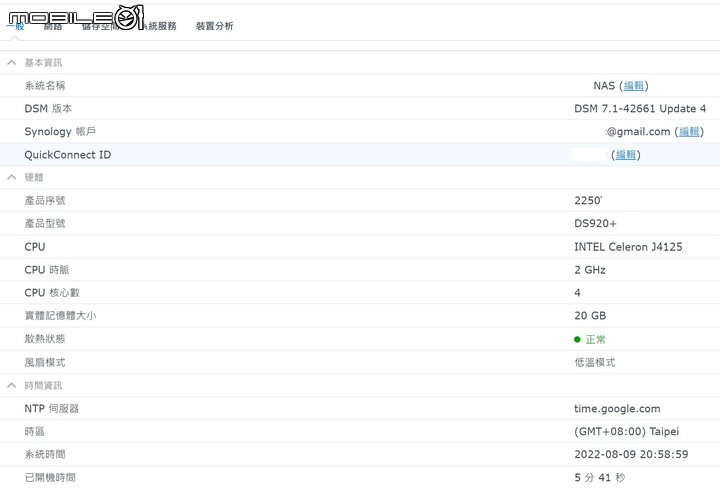Select INTEL Celeron J4125 value
Viewport: 720px width, 488px height.
point(628,247)
